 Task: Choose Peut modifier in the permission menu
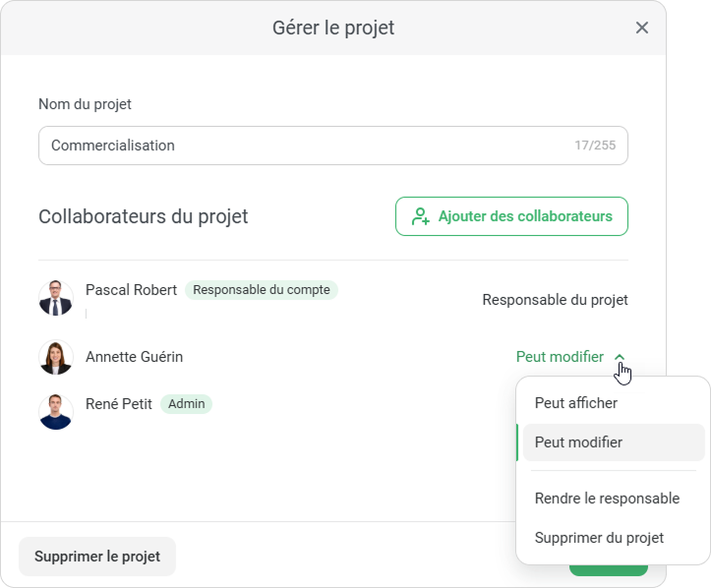578,442
